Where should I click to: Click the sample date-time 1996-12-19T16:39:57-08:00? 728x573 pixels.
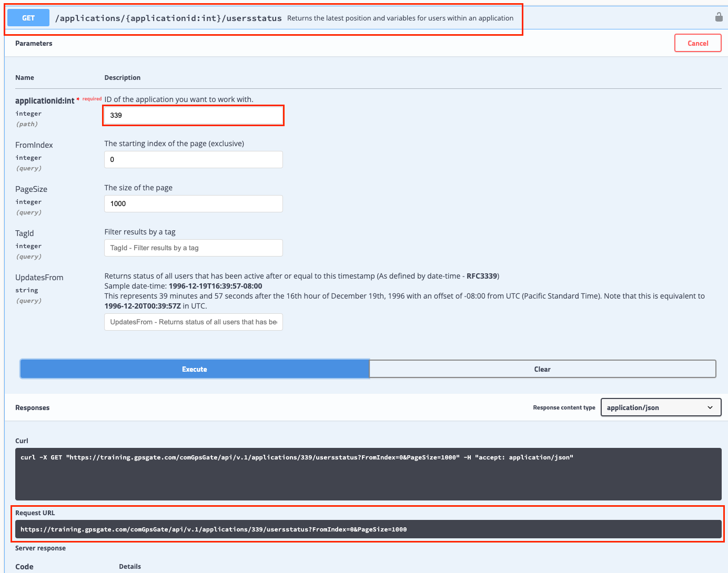215,286
